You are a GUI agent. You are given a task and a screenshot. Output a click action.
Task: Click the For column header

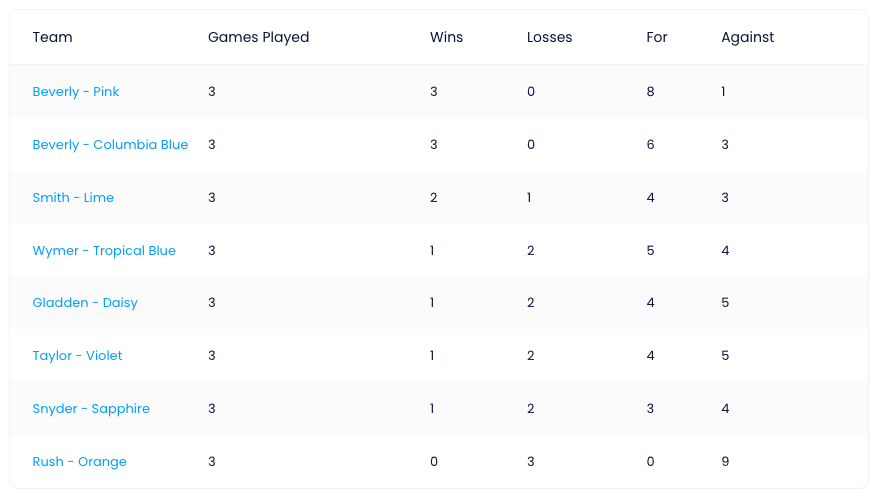656,37
